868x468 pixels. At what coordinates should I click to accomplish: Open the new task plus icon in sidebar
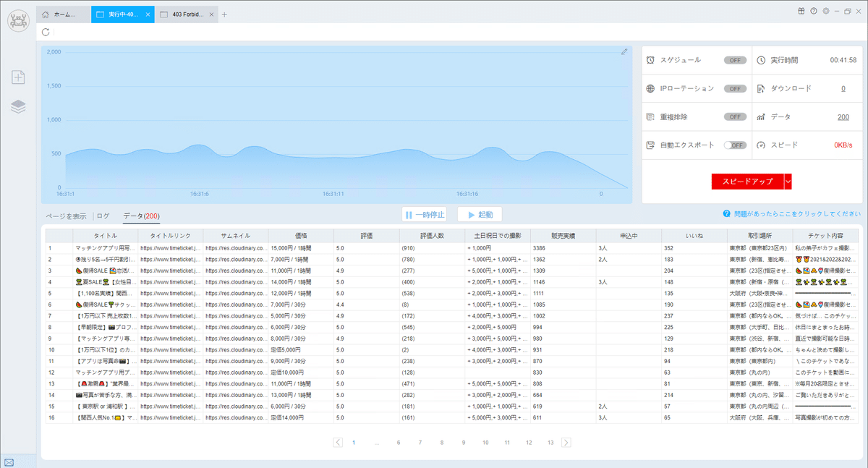point(19,77)
